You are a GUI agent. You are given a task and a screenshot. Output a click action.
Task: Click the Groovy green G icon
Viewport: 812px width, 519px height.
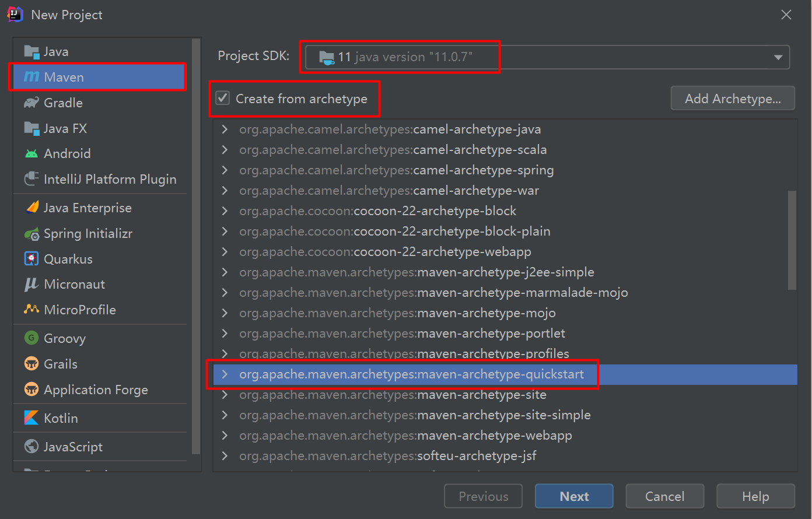(32, 338)
